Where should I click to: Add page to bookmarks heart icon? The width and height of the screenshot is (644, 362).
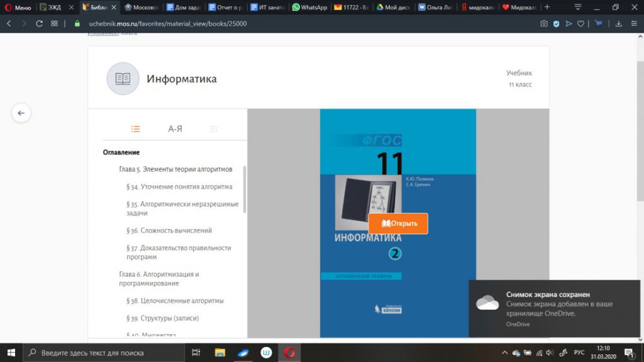pos(580,24)
